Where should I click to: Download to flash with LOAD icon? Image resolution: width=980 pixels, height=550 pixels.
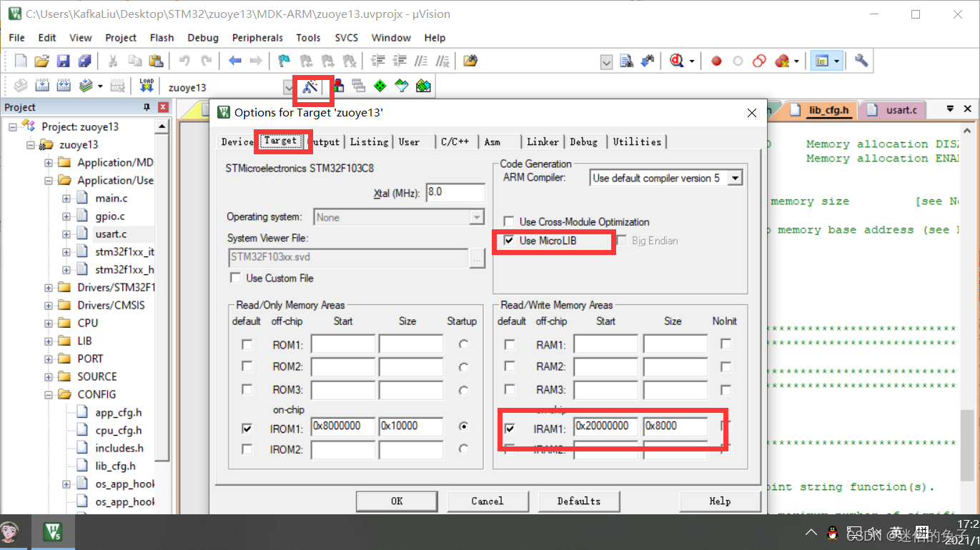point(147,86)
